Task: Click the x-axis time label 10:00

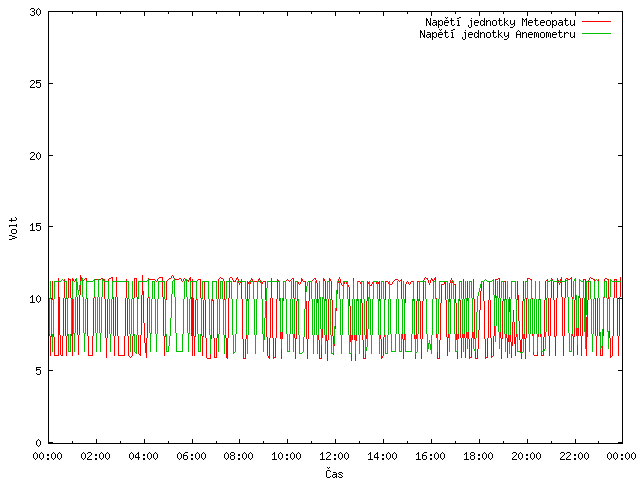Action: tap(287, 456)
